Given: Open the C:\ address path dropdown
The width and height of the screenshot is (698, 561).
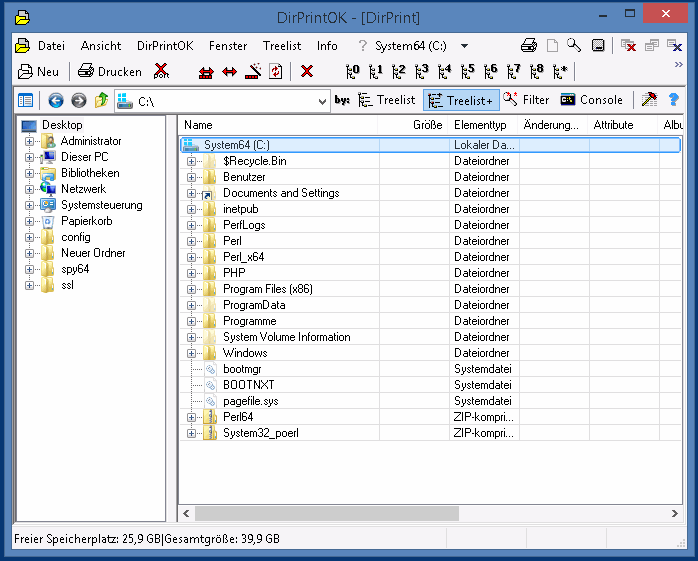Looking at the screenshot, I should 322,102.
